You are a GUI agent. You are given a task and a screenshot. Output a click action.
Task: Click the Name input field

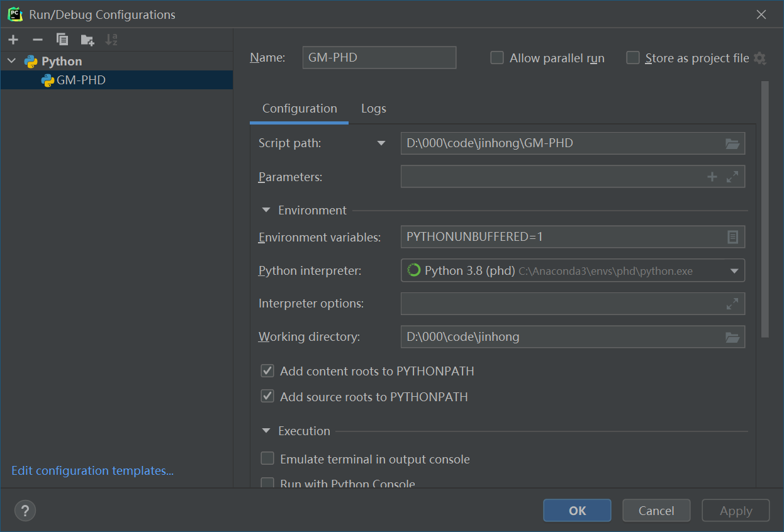click(x=379, y=58)
